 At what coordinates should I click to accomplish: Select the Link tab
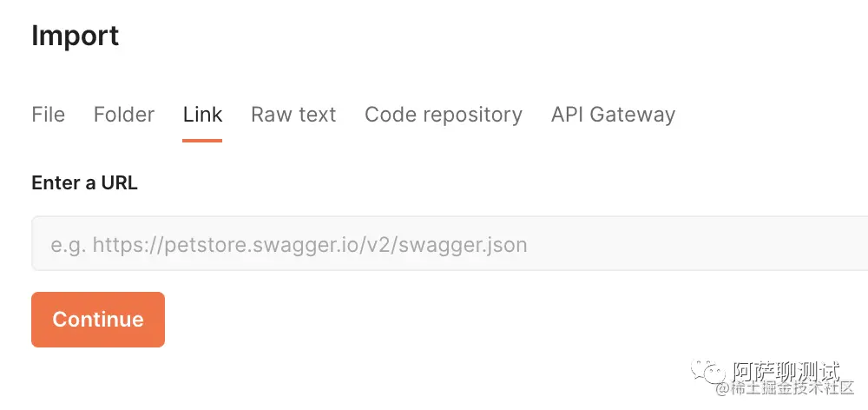pos(202,115)
